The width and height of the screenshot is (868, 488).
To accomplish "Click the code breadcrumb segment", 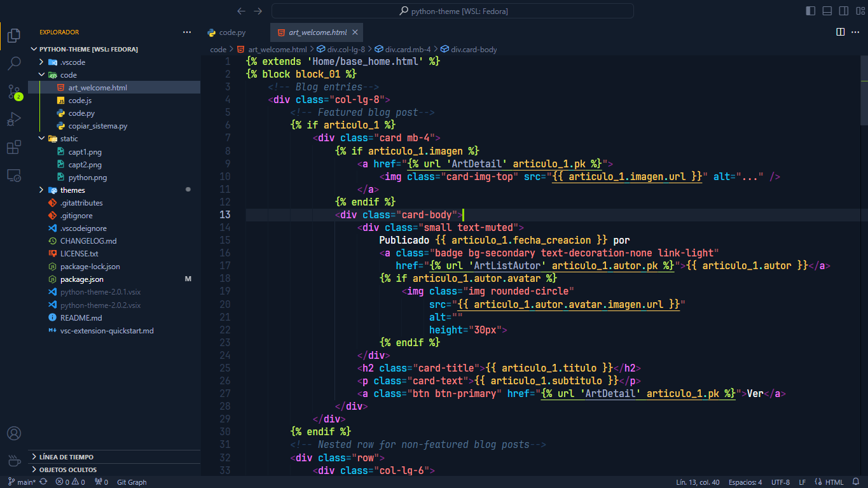I will (x=218, y=49).
